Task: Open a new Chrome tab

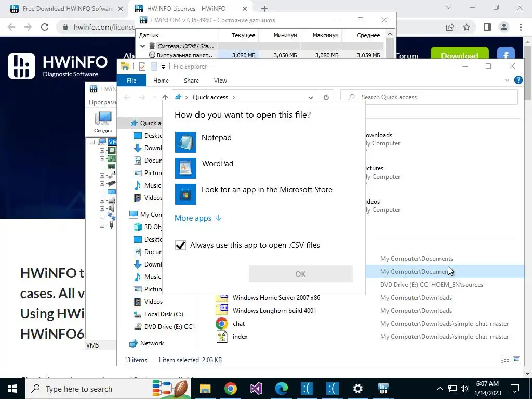Action: click(x=264, y=8)
